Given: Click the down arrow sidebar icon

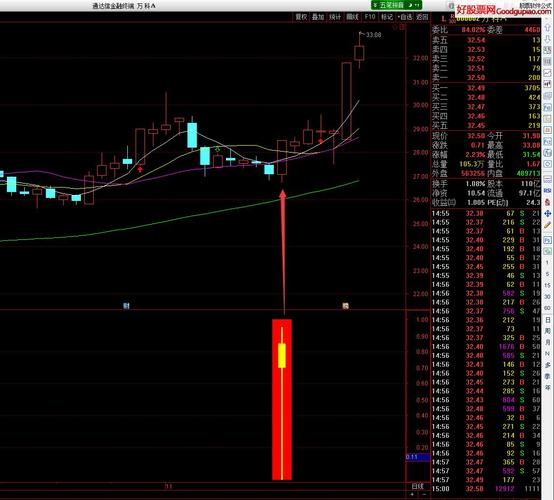Looking at the screenshot, I should 548,39.
